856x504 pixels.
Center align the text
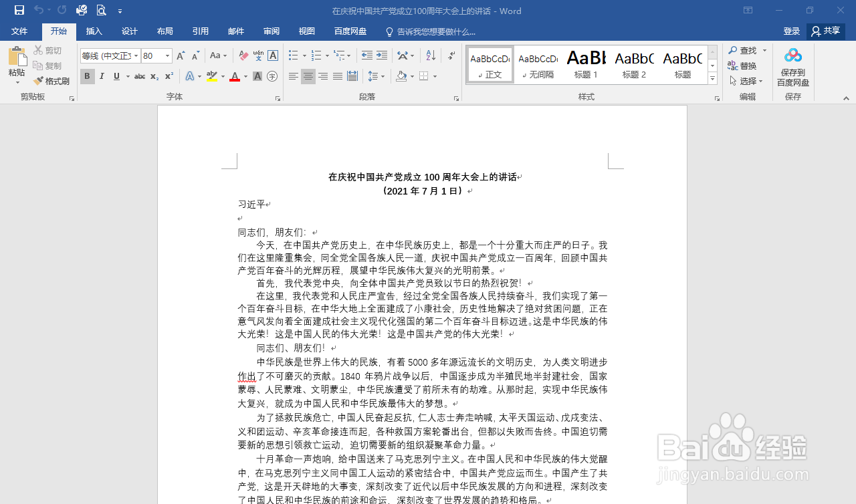point(308,76)
